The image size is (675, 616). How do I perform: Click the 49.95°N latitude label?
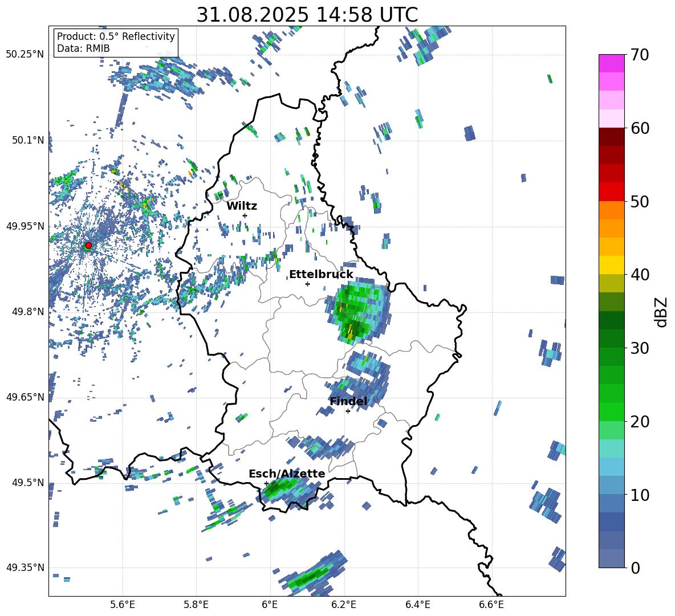pyautogui.click(x=25, y=226)
